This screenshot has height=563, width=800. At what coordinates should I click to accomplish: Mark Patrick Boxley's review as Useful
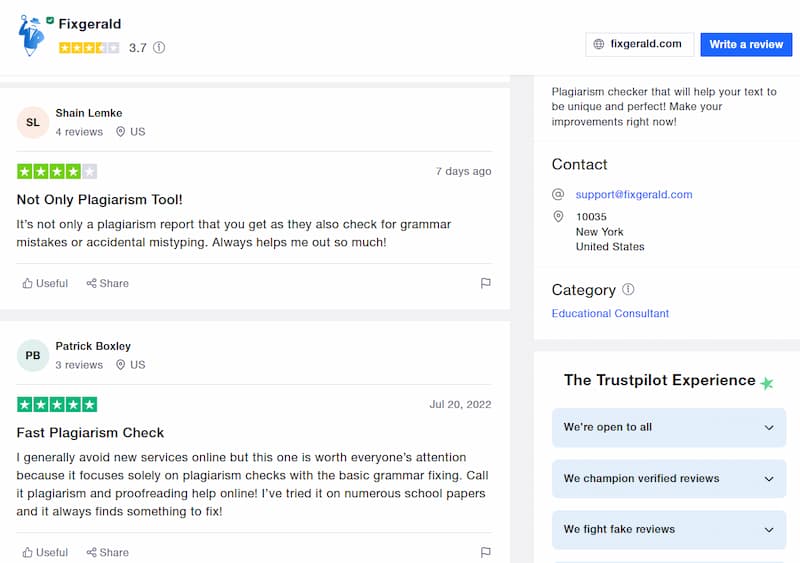(x=45, y=552)
